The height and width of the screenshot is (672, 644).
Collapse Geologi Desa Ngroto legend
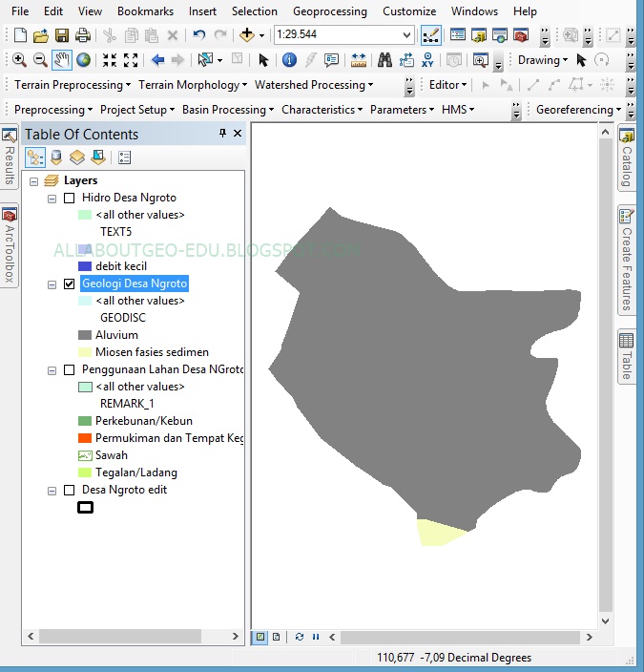pyautogui.click(x=52, y=284)
